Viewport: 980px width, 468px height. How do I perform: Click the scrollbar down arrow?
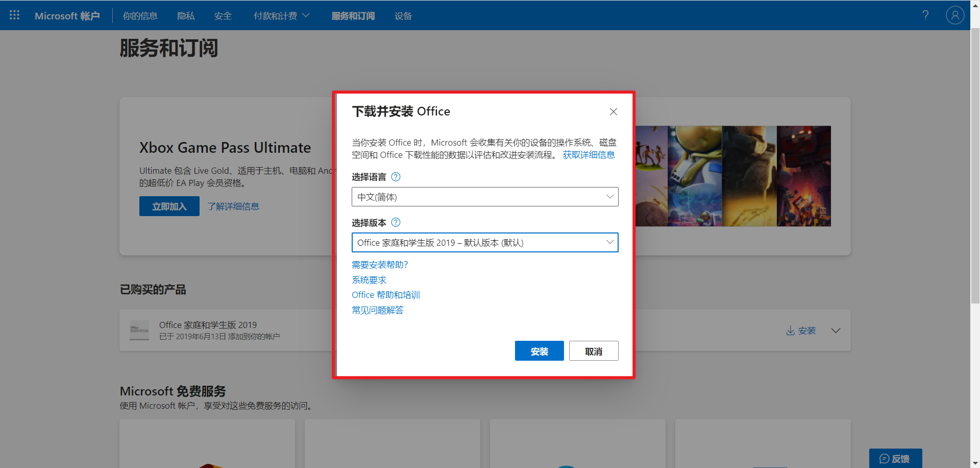click(975, 463)
